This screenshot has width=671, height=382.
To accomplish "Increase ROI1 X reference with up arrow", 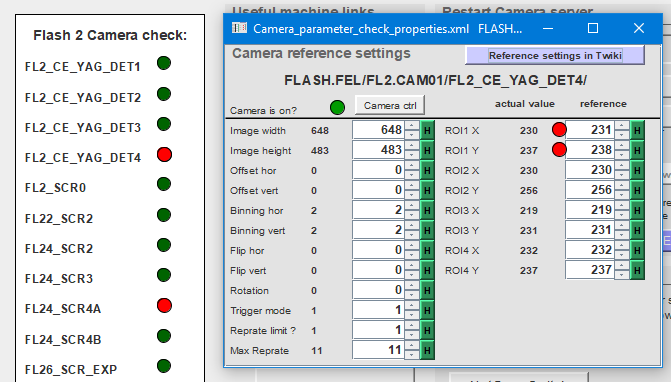I will 622,126.
